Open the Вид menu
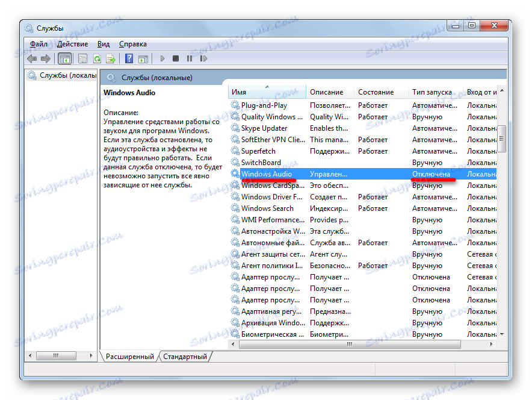This screenshot has height=400, width=532. (103, 43)
